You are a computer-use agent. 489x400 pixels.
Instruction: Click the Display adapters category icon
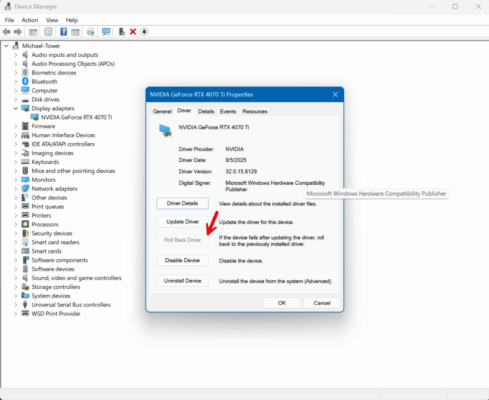point(25,108)
